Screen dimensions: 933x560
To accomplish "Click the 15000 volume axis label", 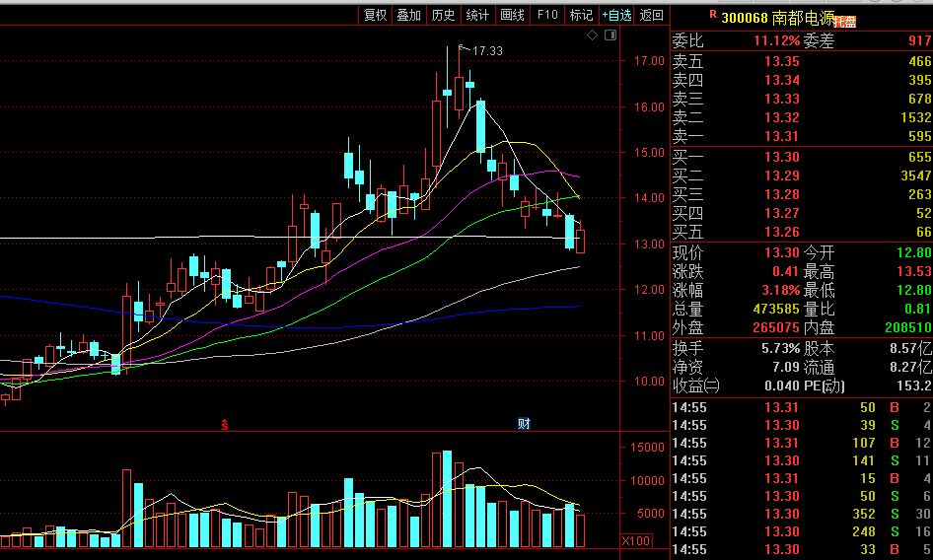I will click(x=646, y=448).
